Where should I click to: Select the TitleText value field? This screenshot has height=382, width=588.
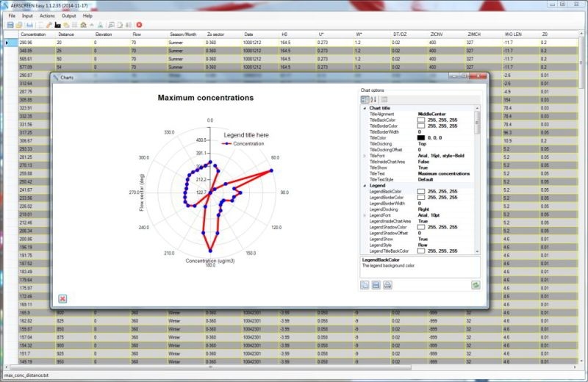pos(445,173)
